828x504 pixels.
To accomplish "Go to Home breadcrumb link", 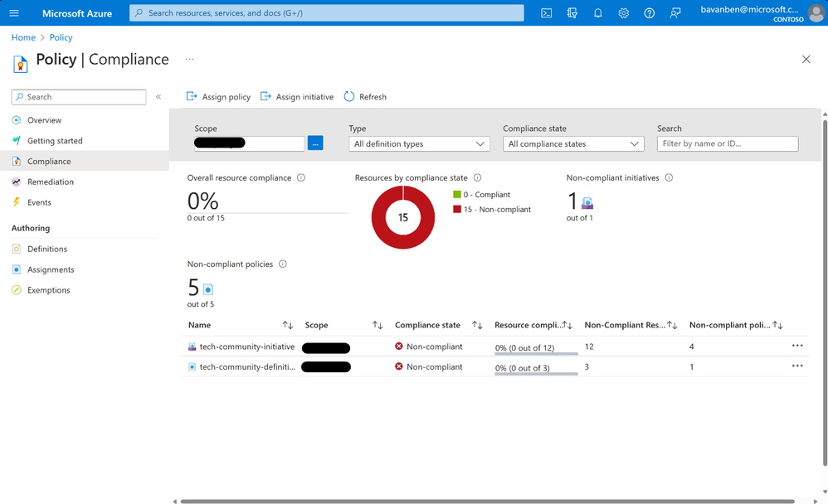I will [23, 37].
